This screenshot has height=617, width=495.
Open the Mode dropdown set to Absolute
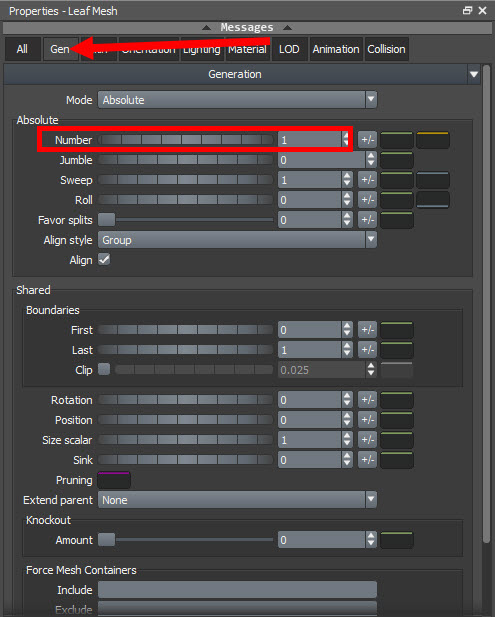[237, 100]
